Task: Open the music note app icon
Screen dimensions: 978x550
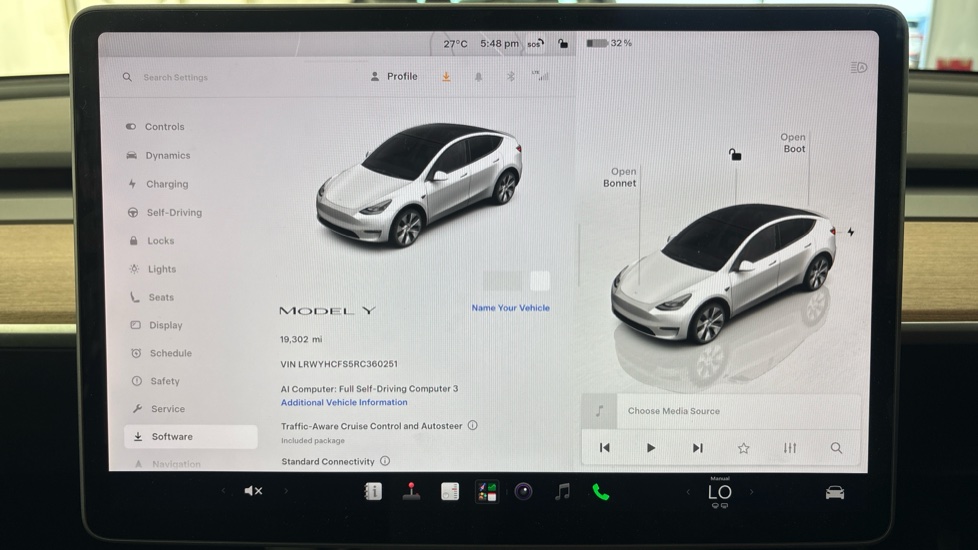Action: [562, 492]
